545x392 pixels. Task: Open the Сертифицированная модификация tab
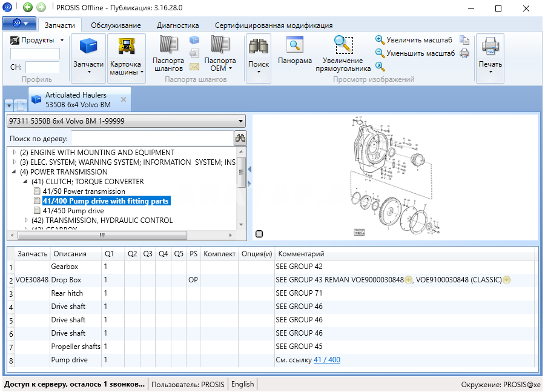(x=274, y=25)
